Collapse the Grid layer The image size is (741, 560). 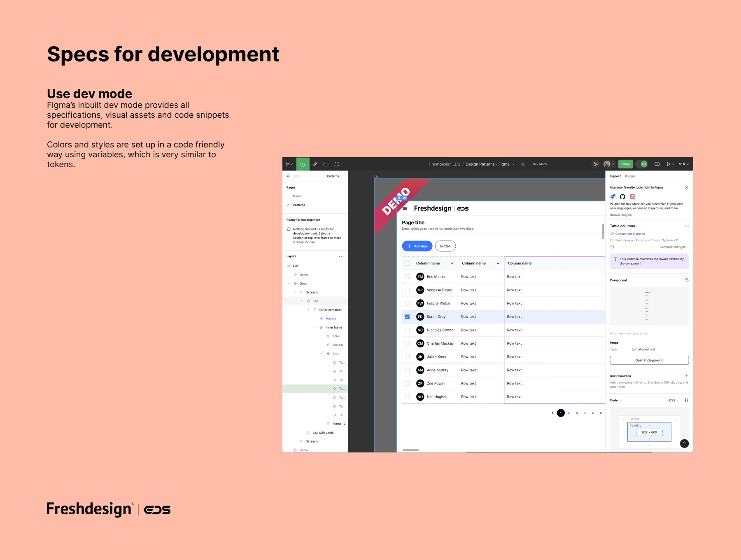322,354
